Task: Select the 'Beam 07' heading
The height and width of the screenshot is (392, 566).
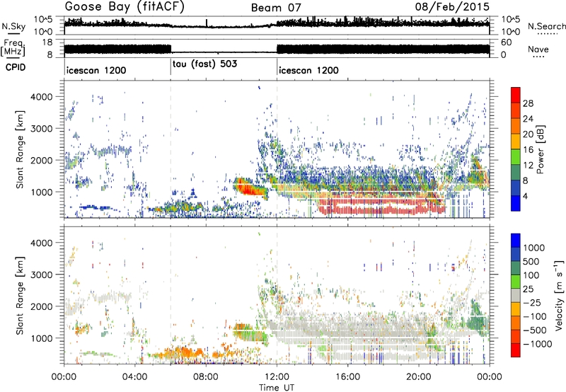Action: pos(276,7)
